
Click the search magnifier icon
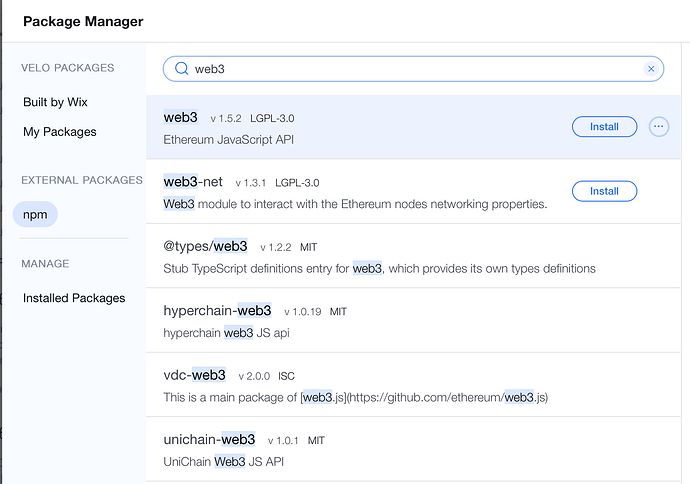point(181,69)
